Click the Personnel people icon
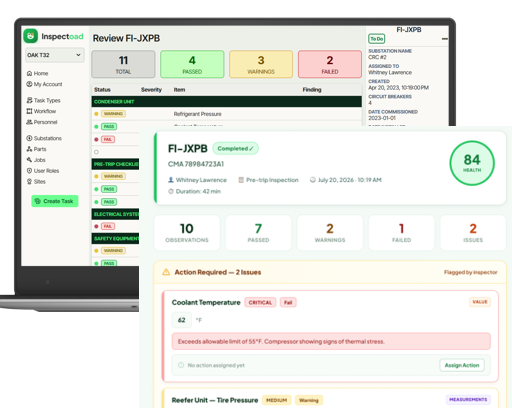Image resolution: width=512 pixels, height=408 pixels. coord(29,122)
